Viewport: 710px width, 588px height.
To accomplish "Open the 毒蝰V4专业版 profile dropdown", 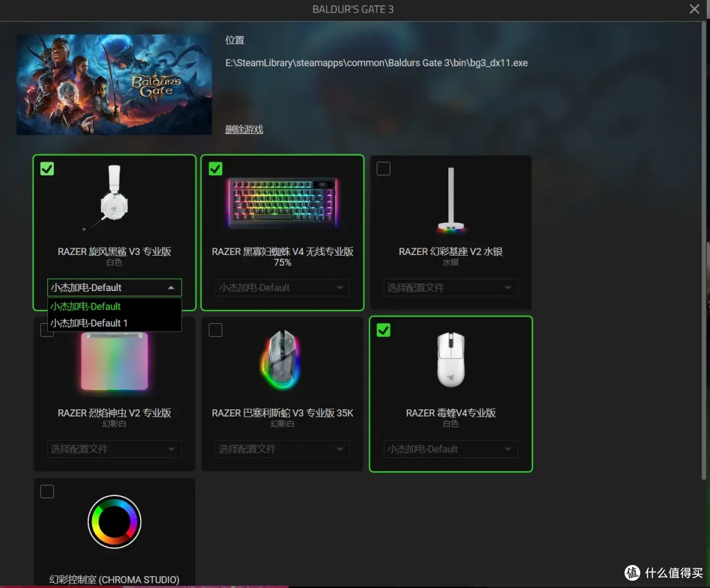I will pyautogui.click(x=450, y=449).
